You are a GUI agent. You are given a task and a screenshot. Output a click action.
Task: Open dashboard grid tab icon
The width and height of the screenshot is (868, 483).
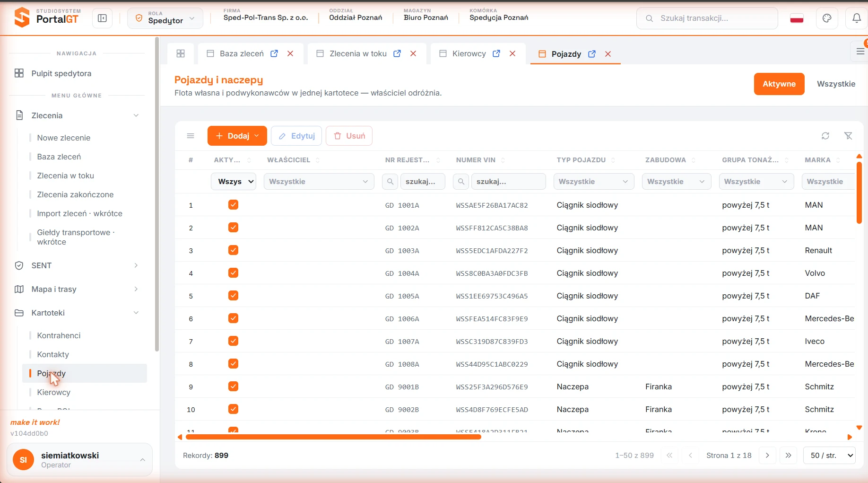(181, 53)
